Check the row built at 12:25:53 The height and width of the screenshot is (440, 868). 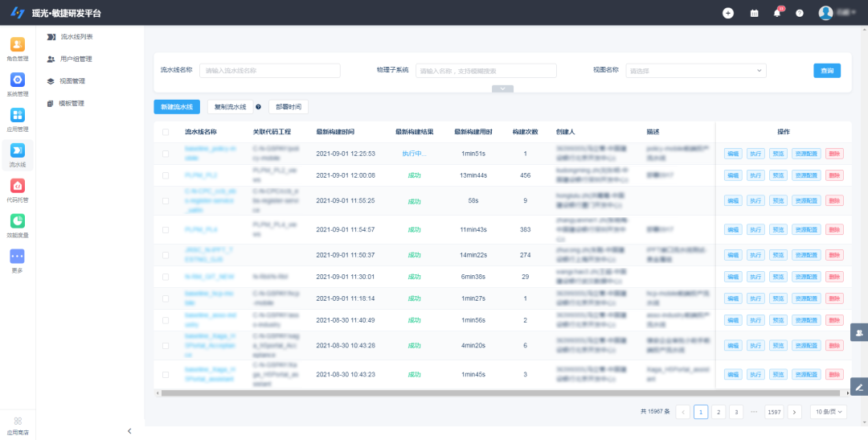tap(166, 154)
